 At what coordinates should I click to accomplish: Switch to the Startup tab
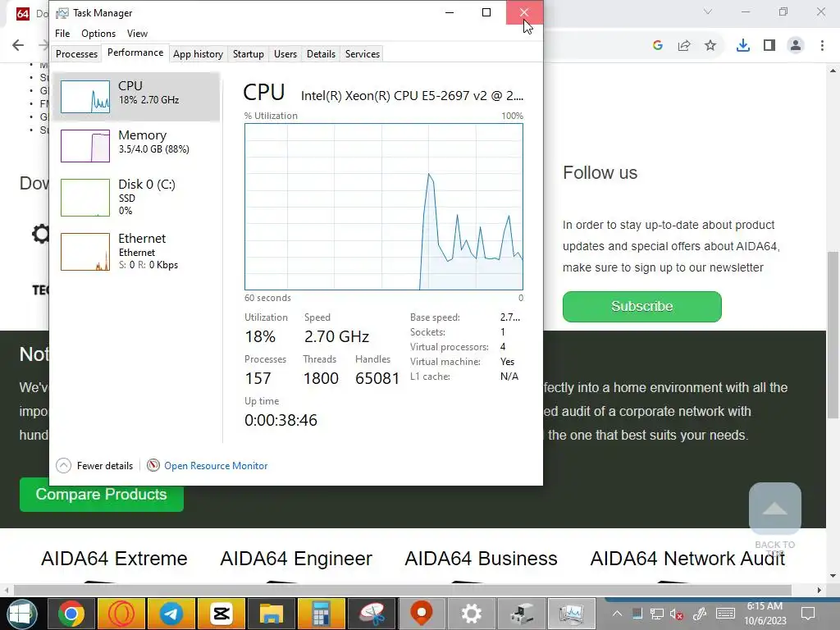click(x=248, y=54)
